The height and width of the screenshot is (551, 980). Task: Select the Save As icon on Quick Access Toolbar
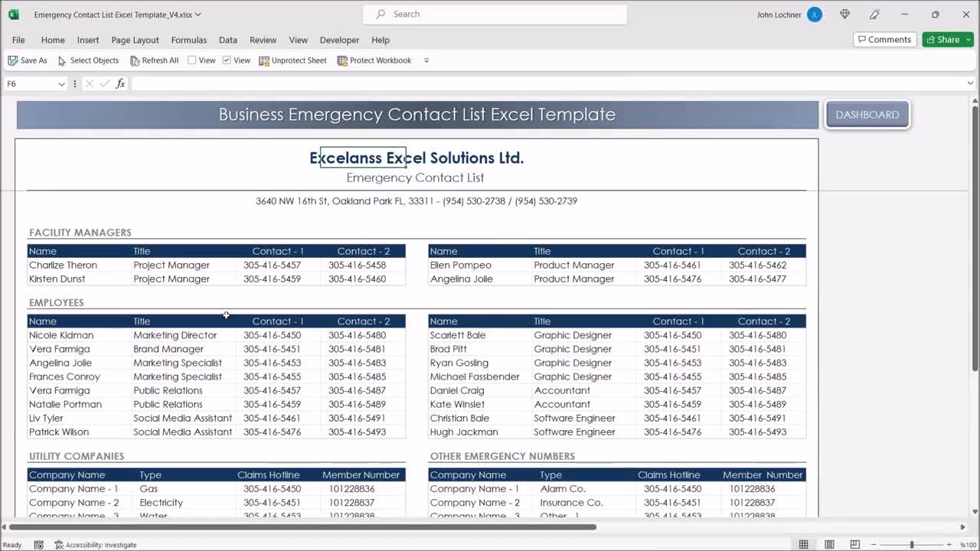point(13,60)
